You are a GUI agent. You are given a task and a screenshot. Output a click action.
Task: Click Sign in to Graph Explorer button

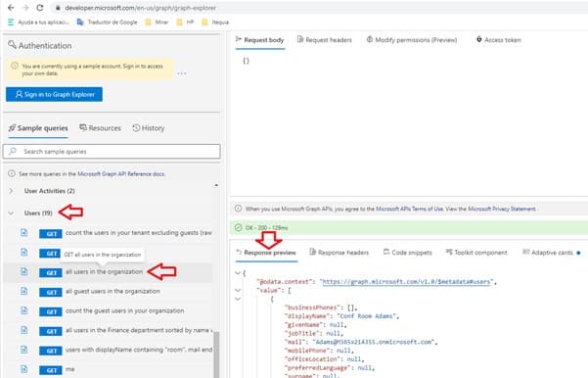(54, 94)
